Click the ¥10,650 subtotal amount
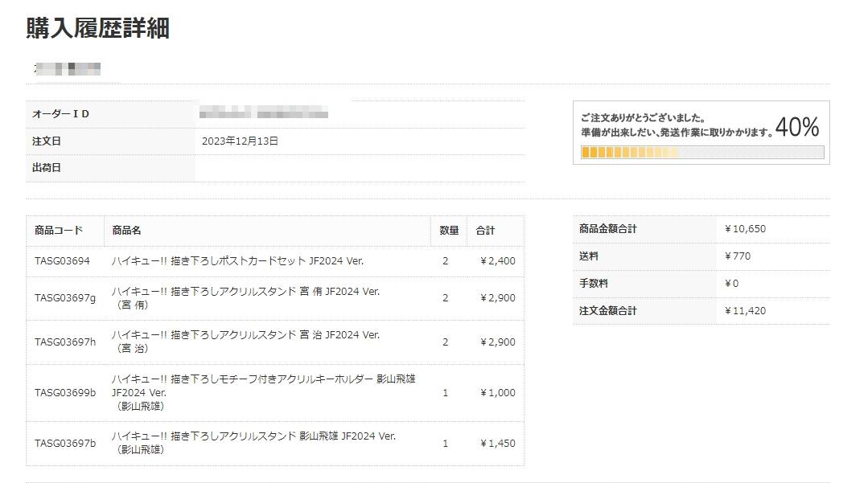 tap(745, 228)
